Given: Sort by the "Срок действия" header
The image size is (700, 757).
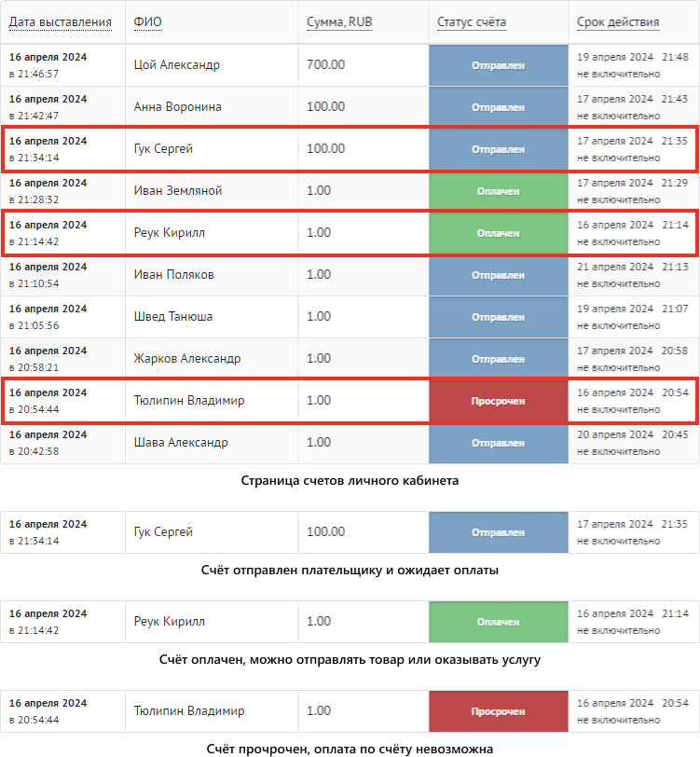Looking at the screenshot, I should (x=618, y=22).
